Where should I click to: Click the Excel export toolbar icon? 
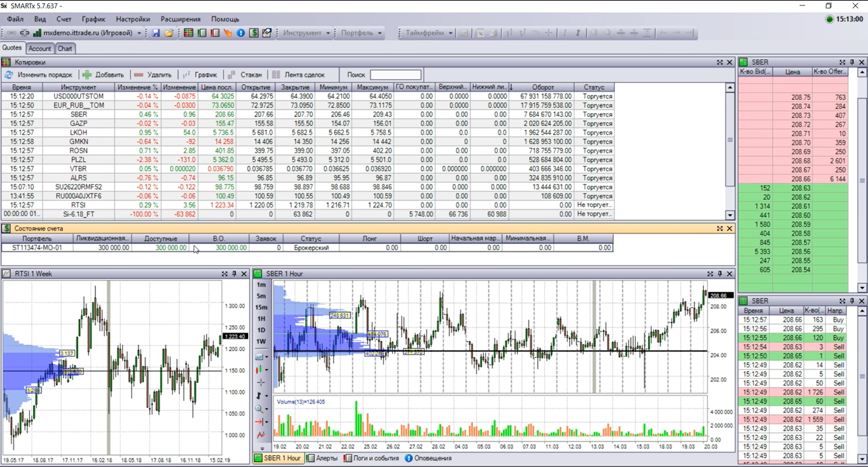tap(480, 32)
